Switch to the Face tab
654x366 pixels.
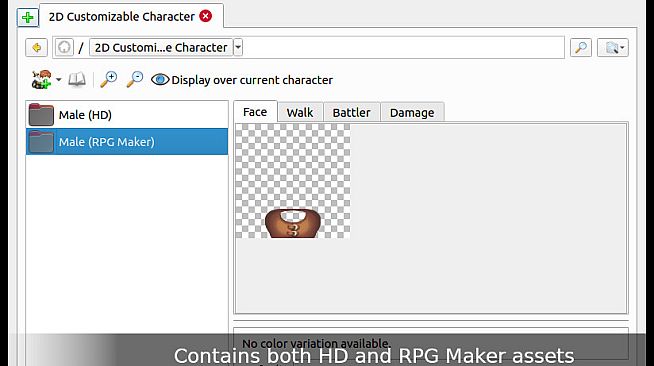pos(255,112)
